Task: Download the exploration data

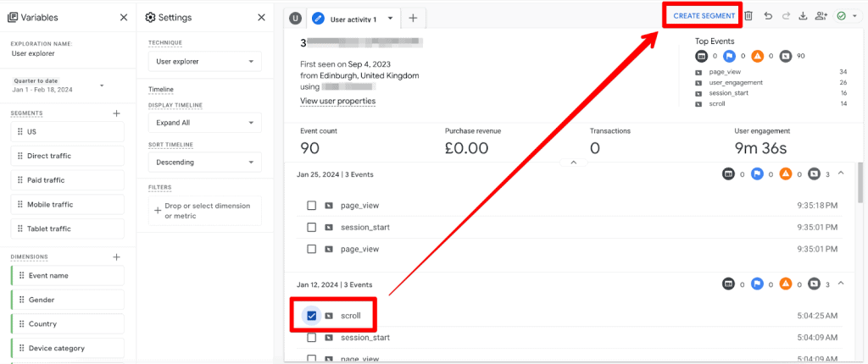Action: [x=803, y=16]
